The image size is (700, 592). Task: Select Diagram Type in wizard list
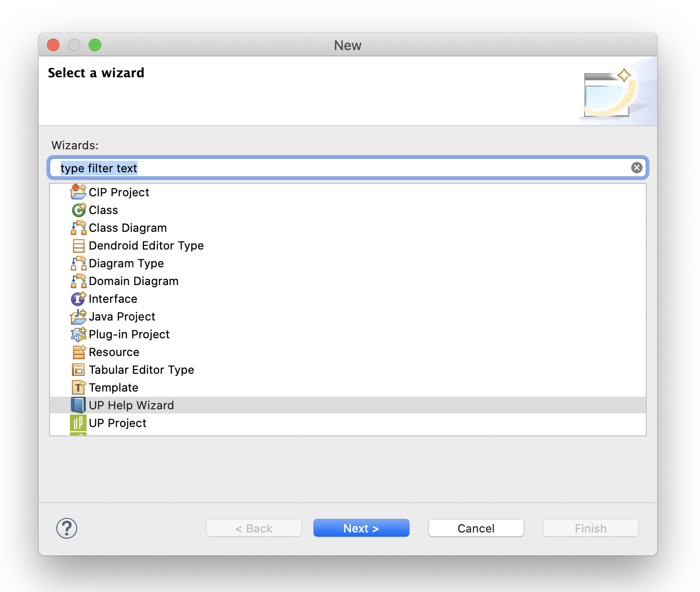point(126,264)
